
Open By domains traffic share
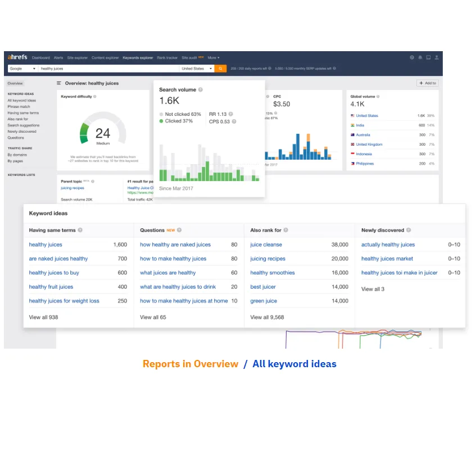(17, 155)
